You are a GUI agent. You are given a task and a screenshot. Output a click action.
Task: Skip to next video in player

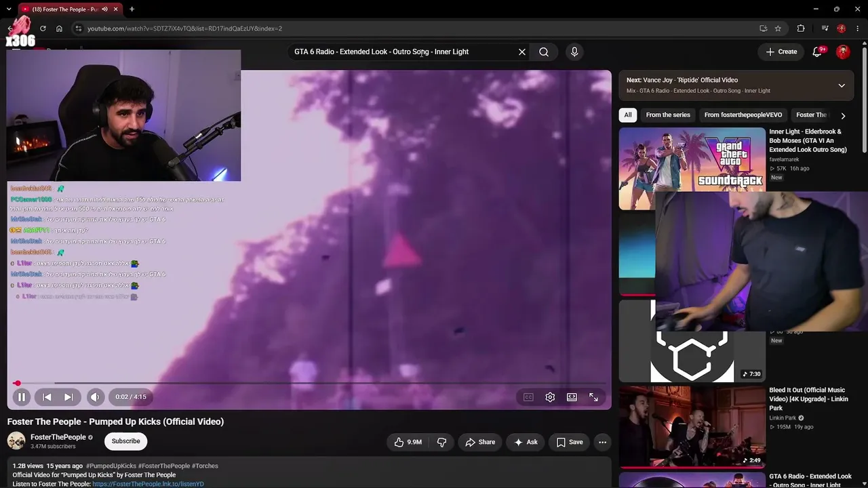(68, 397)
